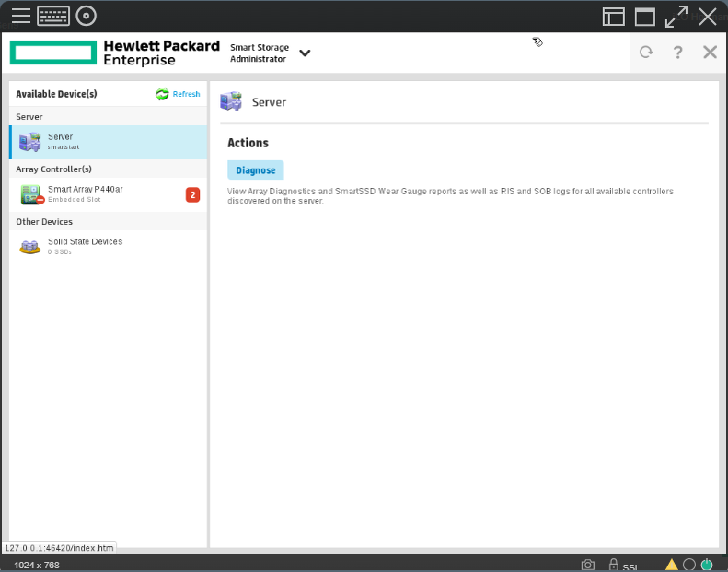Click the red alert badge showing 2
This screenshot has height=572, width=728.
pyautogui.click(x=192, y=194)
